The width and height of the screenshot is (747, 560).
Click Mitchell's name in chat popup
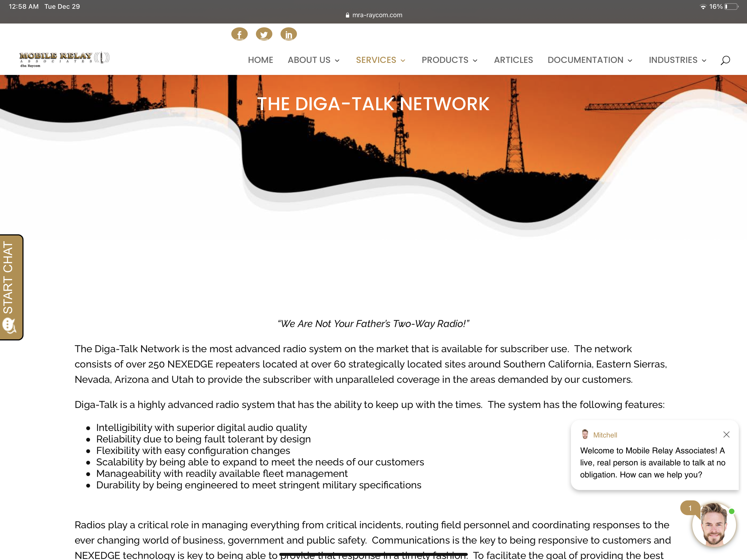[x=605, y=435]
